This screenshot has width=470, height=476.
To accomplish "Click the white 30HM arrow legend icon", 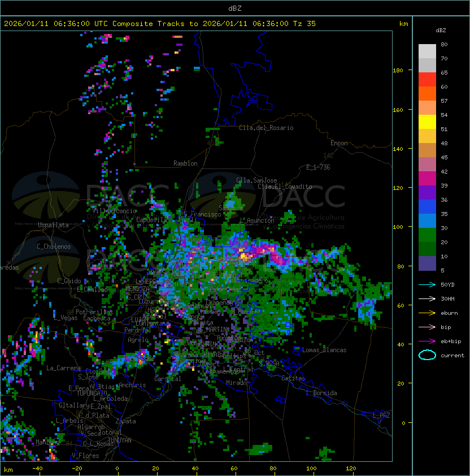I will click(427, 298).
